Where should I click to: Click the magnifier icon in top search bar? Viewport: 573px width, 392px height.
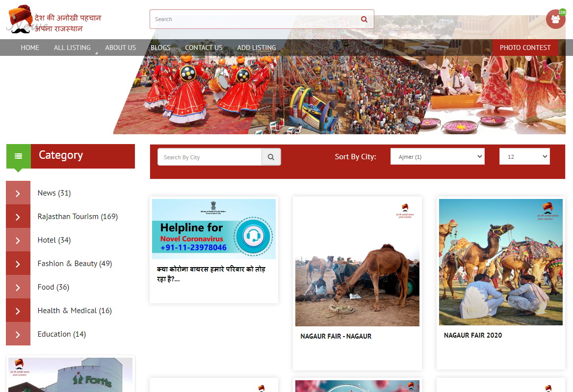364,20
